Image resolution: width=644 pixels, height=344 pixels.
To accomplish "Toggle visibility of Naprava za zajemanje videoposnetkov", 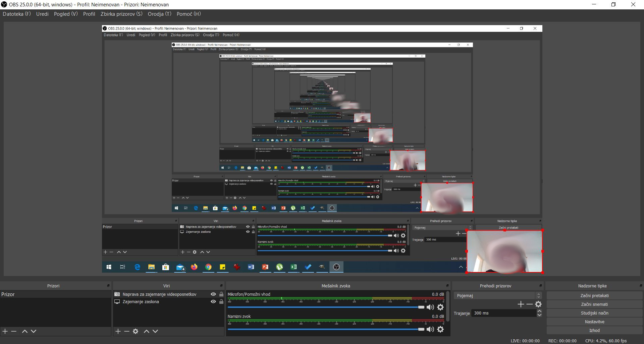I will coord(213,294).
